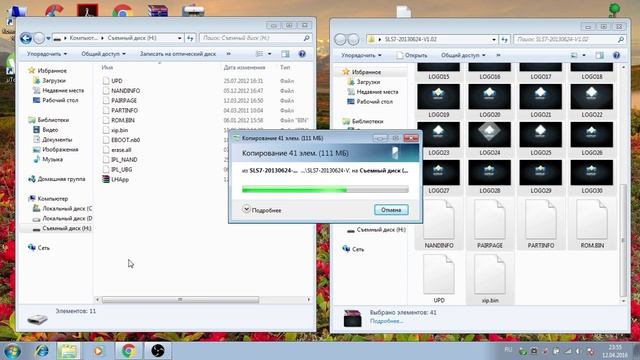
Task: Toggle preview pane in left Explorer window
Action: coord(285,54)
